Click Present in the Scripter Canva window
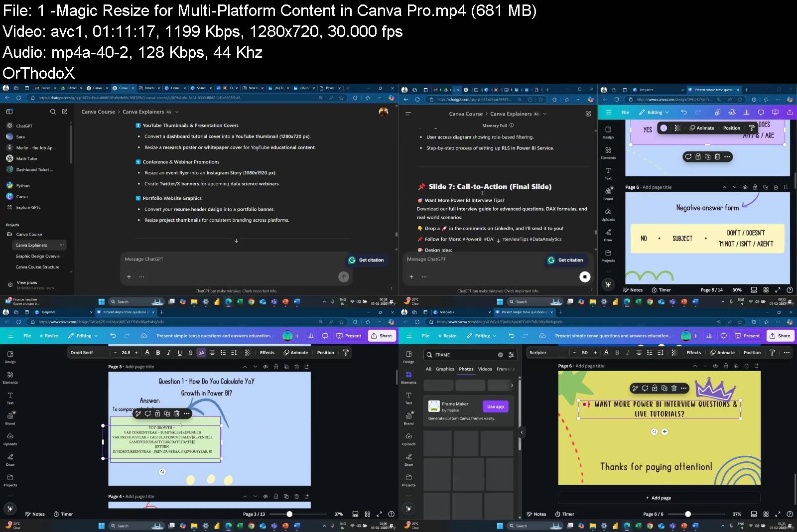 point(748,336)
